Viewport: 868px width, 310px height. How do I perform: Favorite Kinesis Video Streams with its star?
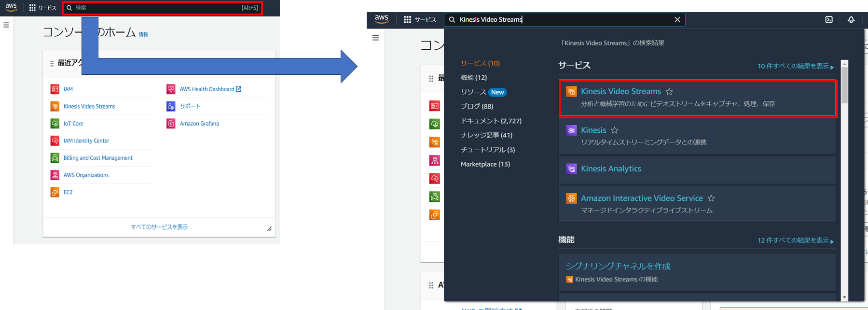coord(669,92)
